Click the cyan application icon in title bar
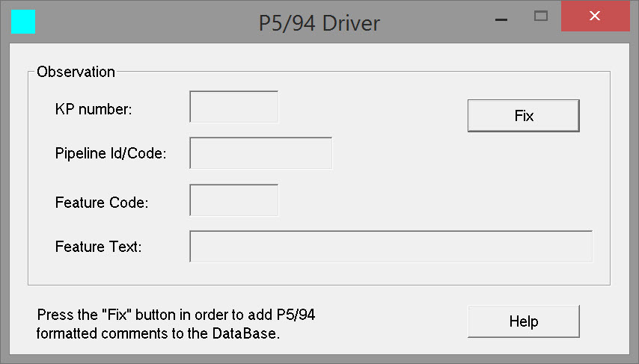 pyautogui.click(x=23, y=22)
